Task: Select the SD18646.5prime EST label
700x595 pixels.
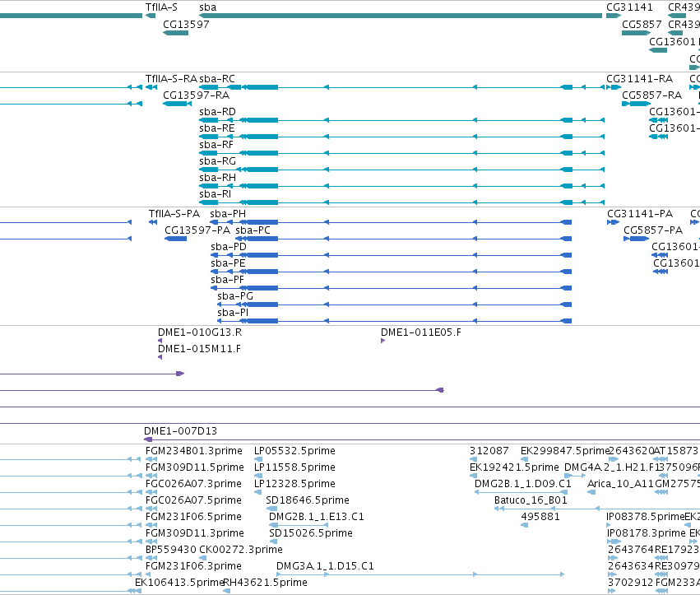Action: click(308, 500)
